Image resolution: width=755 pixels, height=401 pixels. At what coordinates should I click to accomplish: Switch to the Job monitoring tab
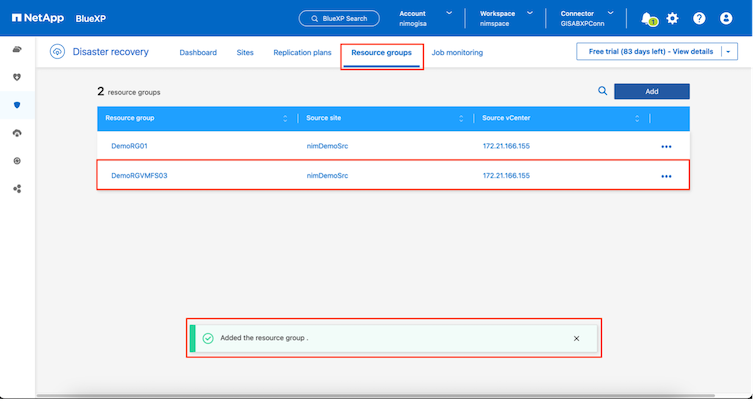pyautogui.click(x=457, y=52)
